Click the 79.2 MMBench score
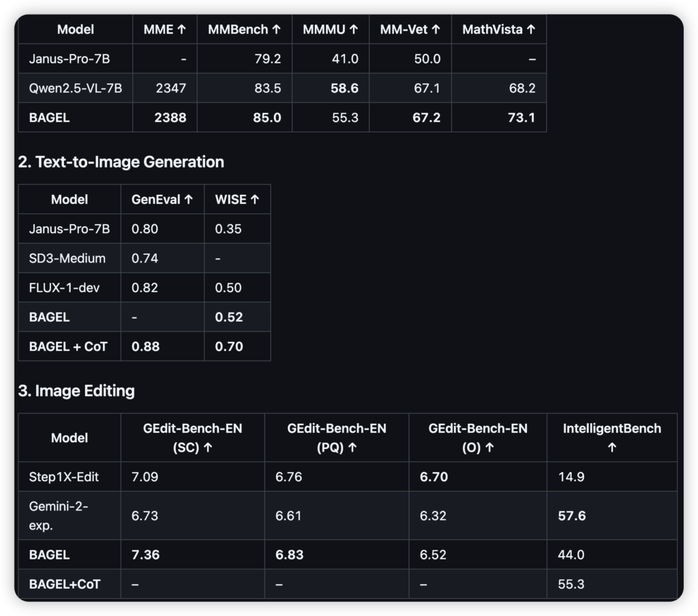Screen dimensions: 698x616 267,59
